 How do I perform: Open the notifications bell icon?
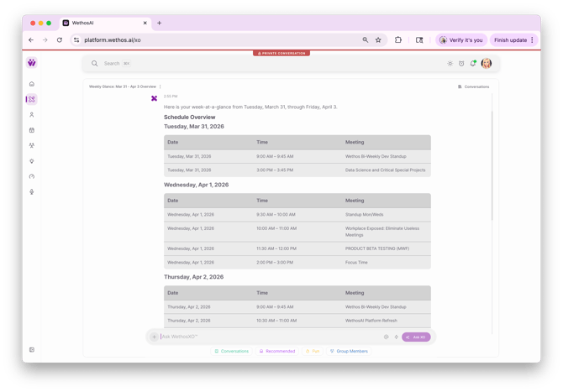click(473, 64)
